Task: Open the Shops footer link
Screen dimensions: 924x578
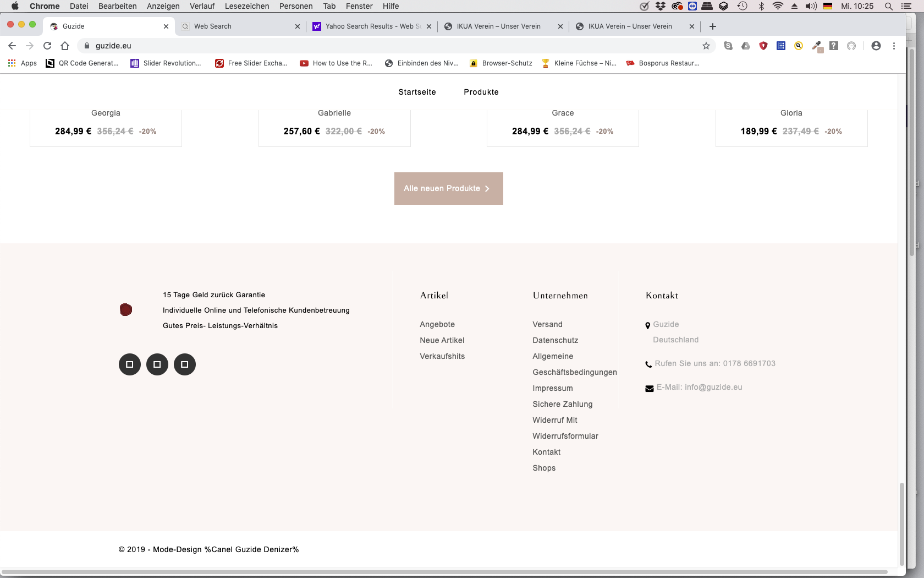Action: [x=544, y=468]
